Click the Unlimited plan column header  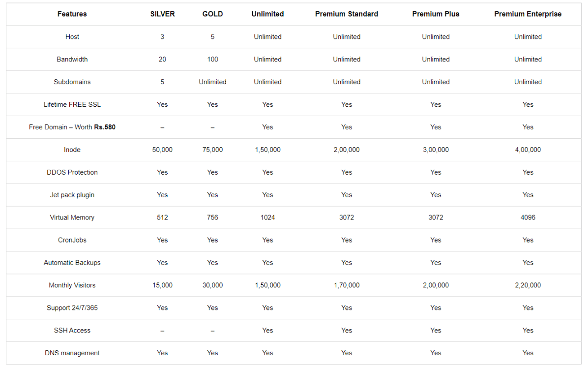[267, 14]
